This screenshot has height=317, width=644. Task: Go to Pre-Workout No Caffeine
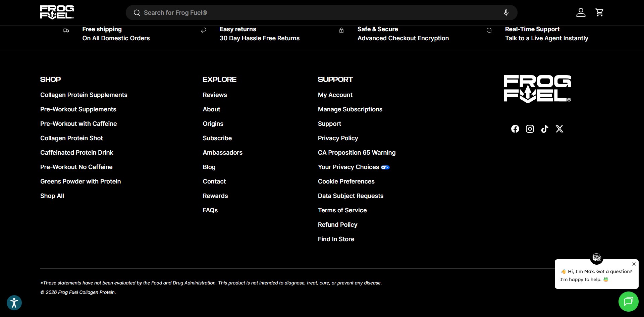[76, 167]
